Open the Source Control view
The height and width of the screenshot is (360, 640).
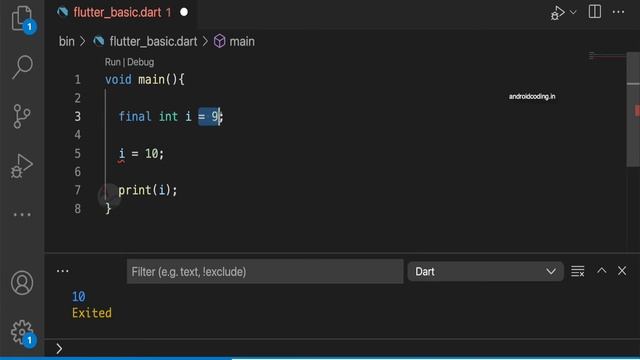(x=22, y=116)
